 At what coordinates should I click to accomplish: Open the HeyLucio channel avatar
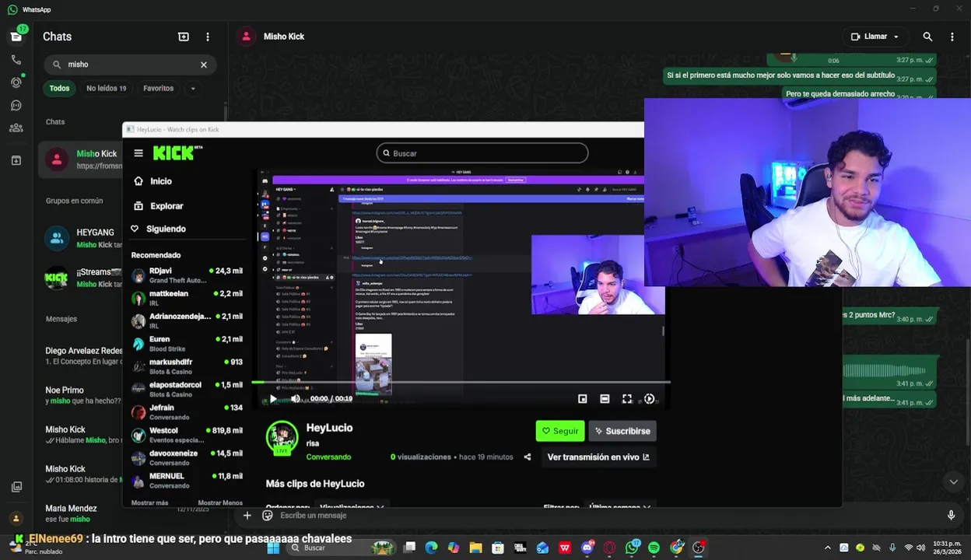tap(282, 438)
